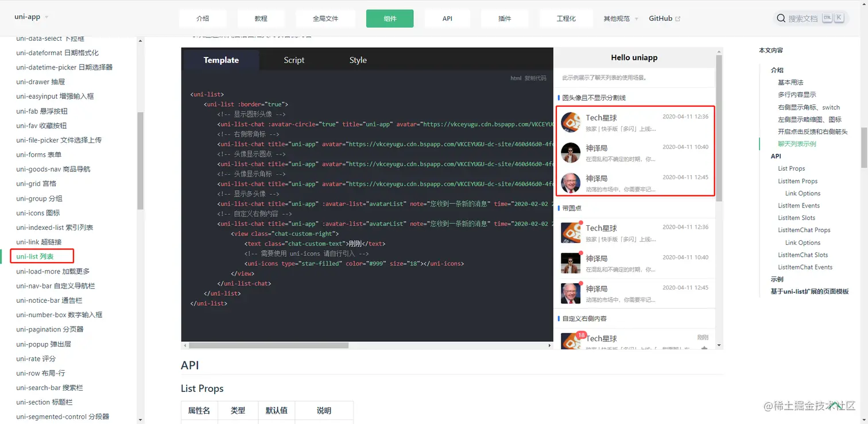Open uni-load-more 加载更多 in sidebar
This screenshot has height=424, width=868.
(x=53, y=271)
